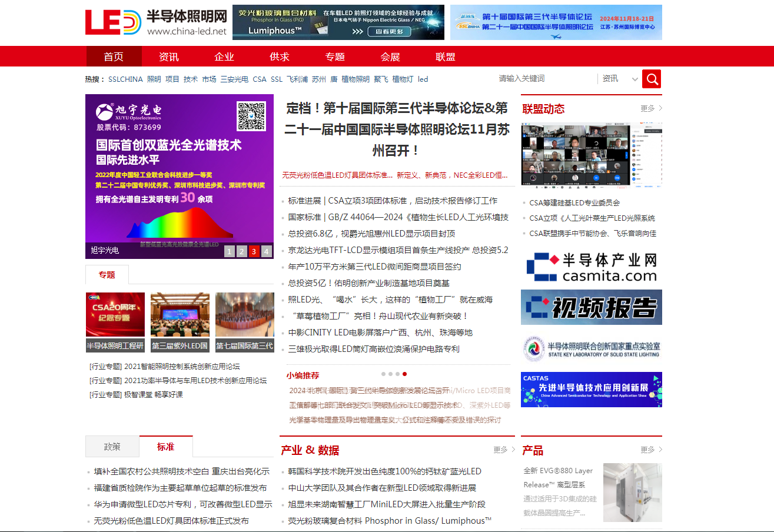774x532 pixels.
Task: Open the Lumiphous banner ad
Action: (x=338, y=22)
